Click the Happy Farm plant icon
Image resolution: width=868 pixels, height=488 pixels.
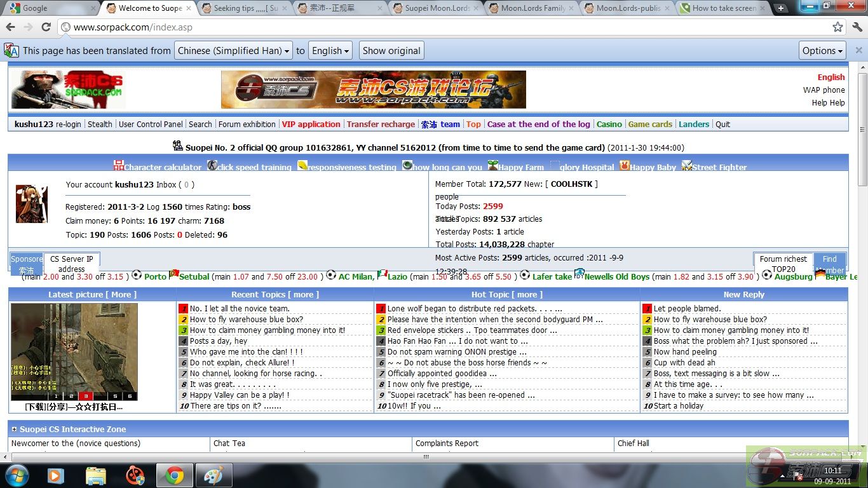coord(492,166)
